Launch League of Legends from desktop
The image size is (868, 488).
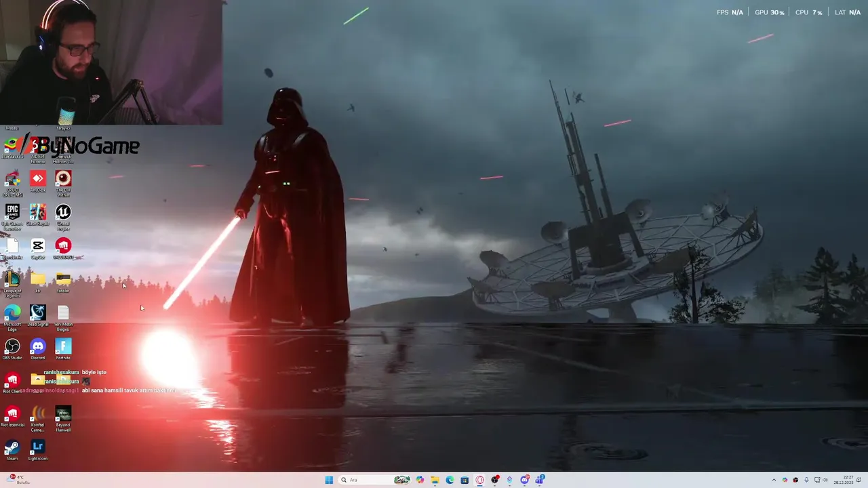point(12,285)
